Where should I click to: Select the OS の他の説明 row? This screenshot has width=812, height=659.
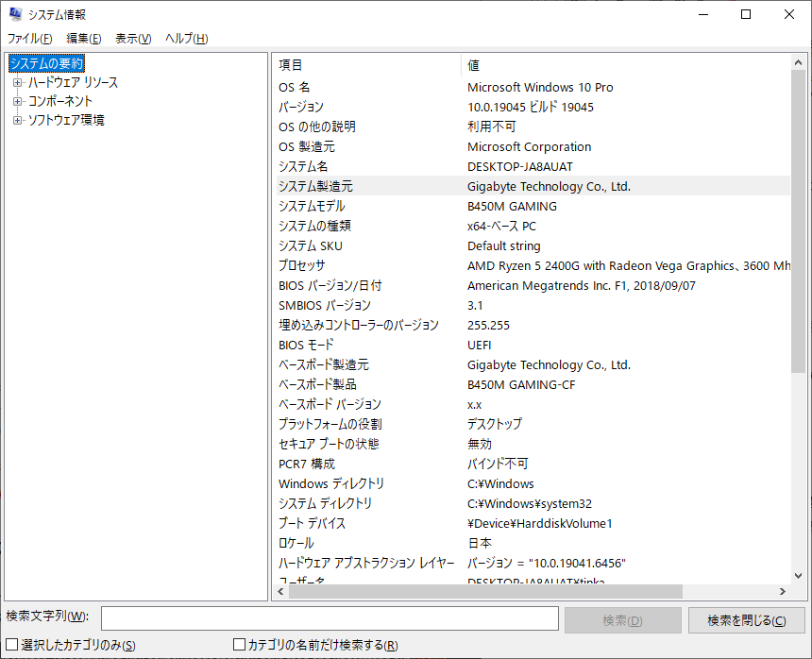[x=533, y=127]
